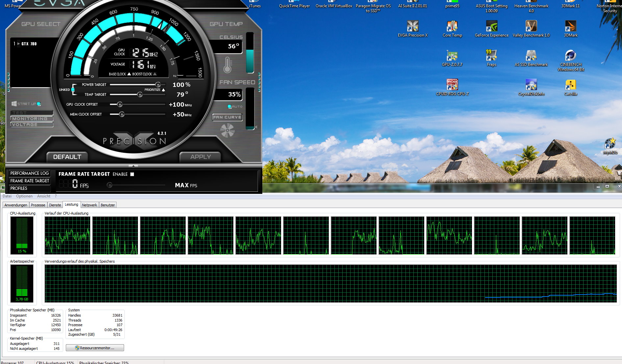This screenshot has width=622, height=364.
Task: Open the Datei menu
Action: coord(7,196)
